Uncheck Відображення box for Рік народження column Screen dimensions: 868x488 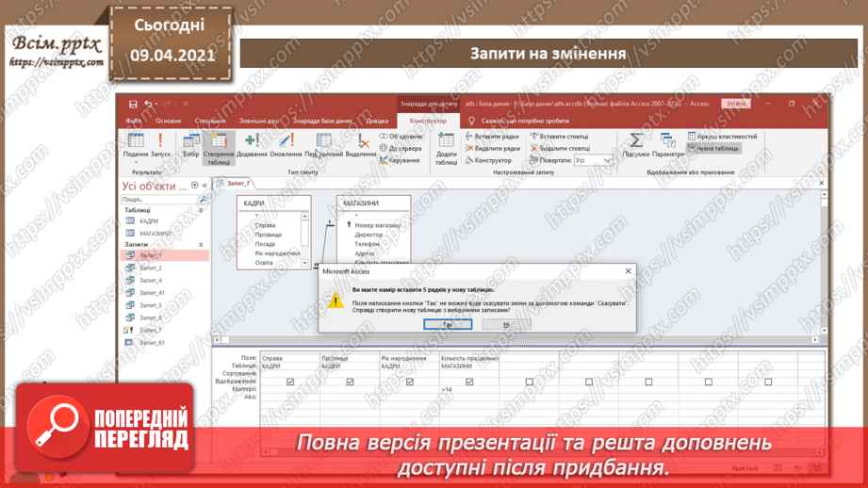pyautogui.click(x=410, y=382)
